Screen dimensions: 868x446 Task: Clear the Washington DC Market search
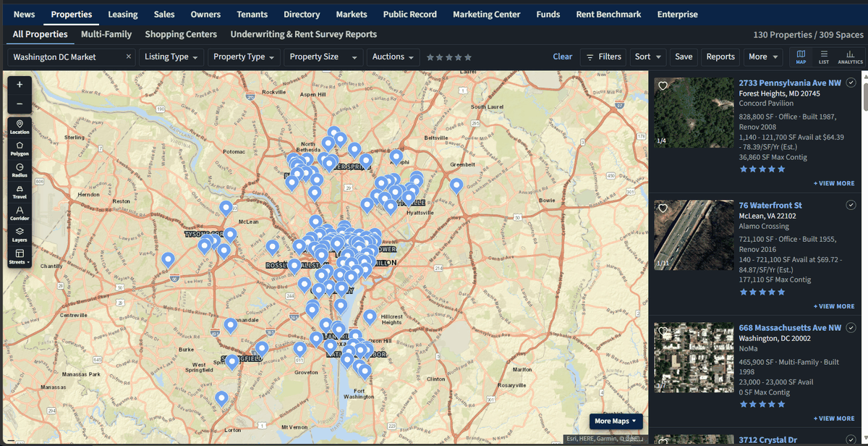point(129,56)
